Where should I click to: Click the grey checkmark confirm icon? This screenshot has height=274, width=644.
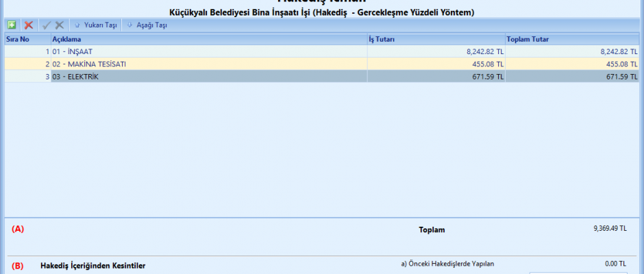(47, 25)
